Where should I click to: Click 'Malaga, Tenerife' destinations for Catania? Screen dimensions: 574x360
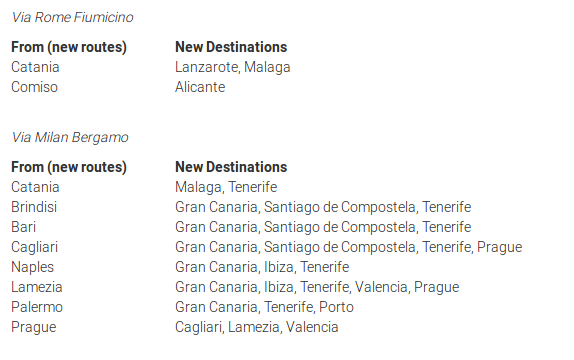[x=226, y=187]
